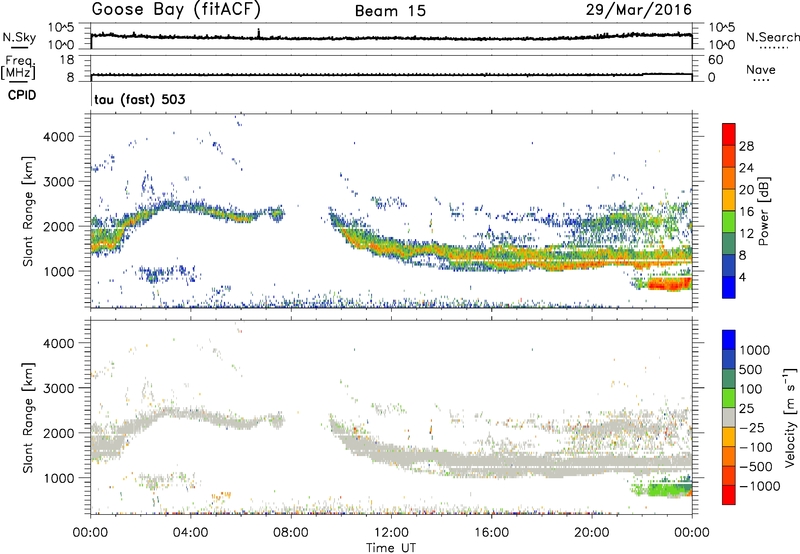Screen dimensions: 800x554
Task: Click the -100 tick on velocity colorbar
Action: [755, 447]
